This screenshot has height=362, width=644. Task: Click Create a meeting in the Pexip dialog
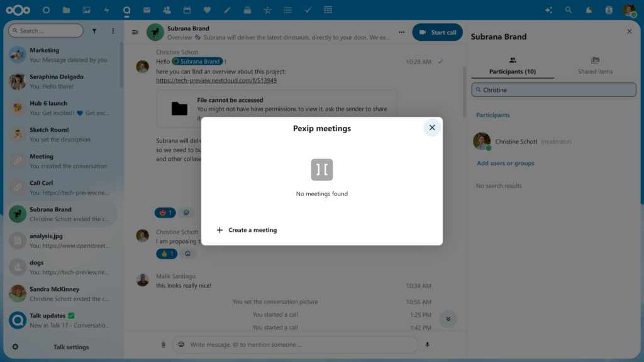(x=247, y=229)
